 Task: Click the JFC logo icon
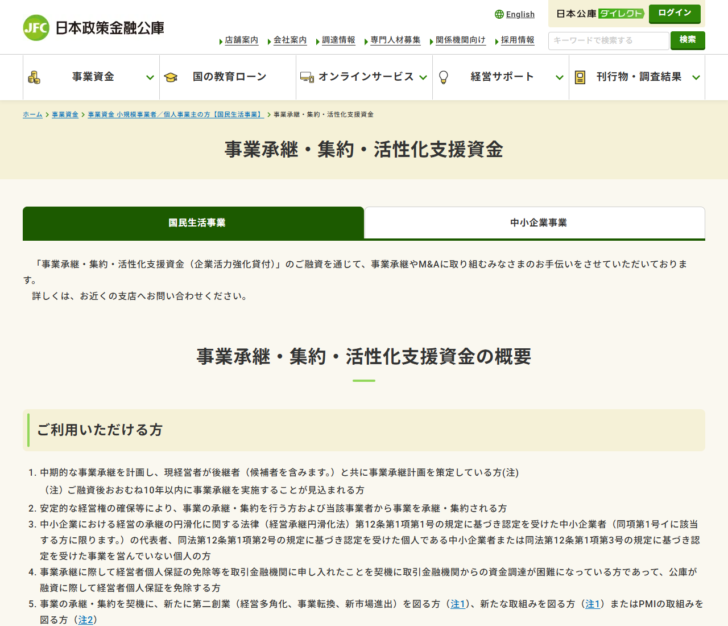pos(36,28)
